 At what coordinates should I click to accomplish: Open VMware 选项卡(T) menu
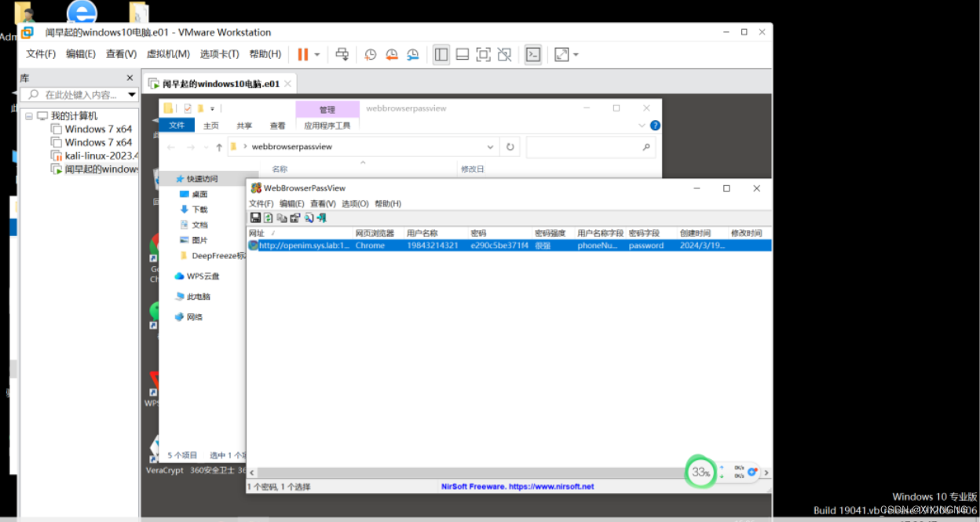click(219, 54)
